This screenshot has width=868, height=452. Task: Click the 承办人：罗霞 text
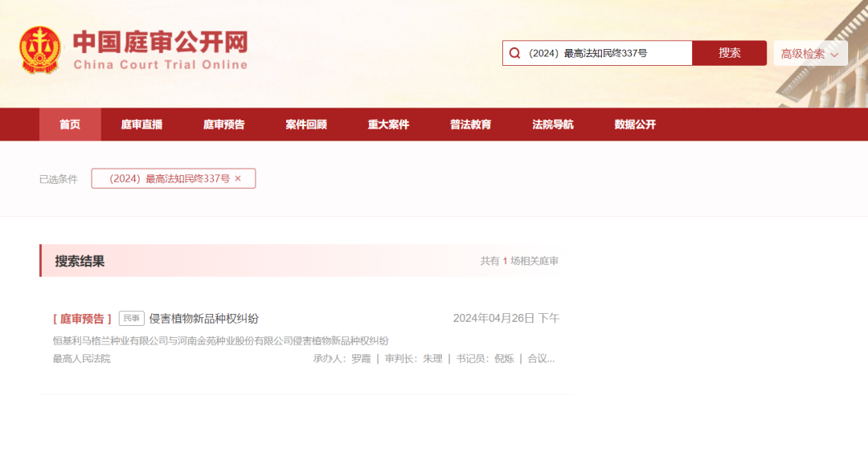(x=342, y=359)
